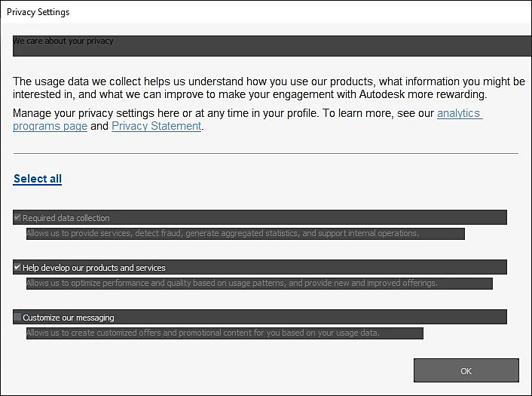
Task: Select the detect fraud description line
Action: coord(222,233)
